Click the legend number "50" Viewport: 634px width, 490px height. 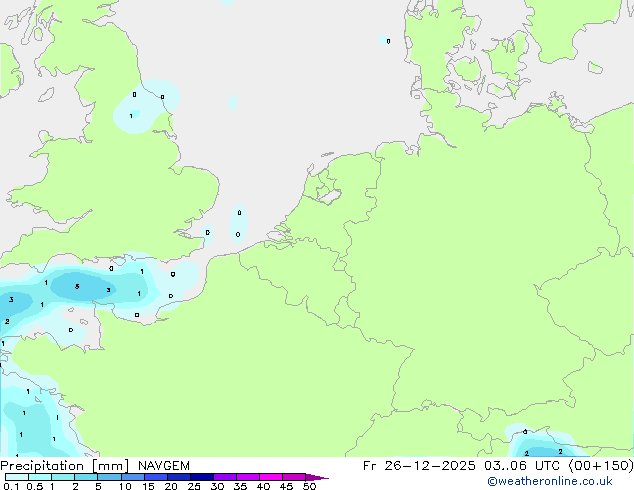[309, 486]
